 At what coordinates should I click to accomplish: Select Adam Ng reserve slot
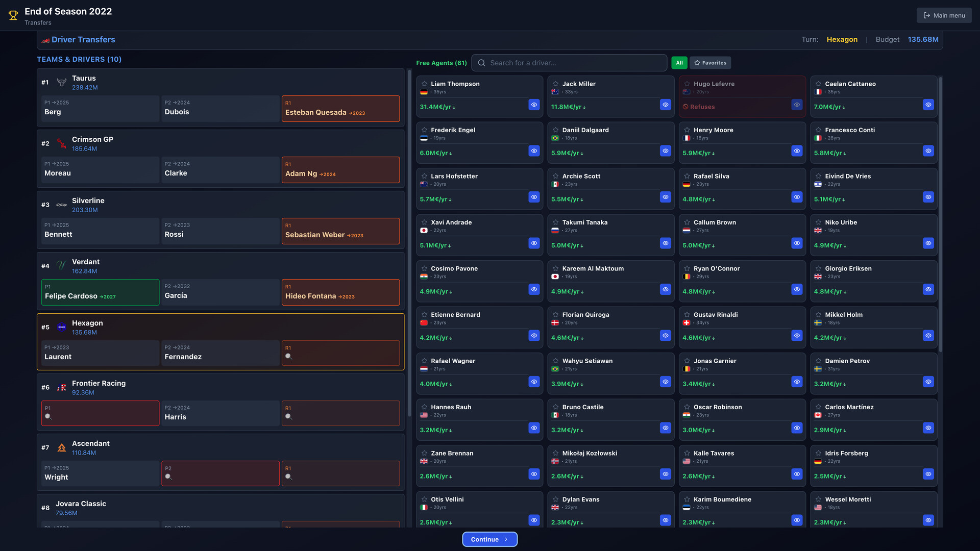point(340,170)
